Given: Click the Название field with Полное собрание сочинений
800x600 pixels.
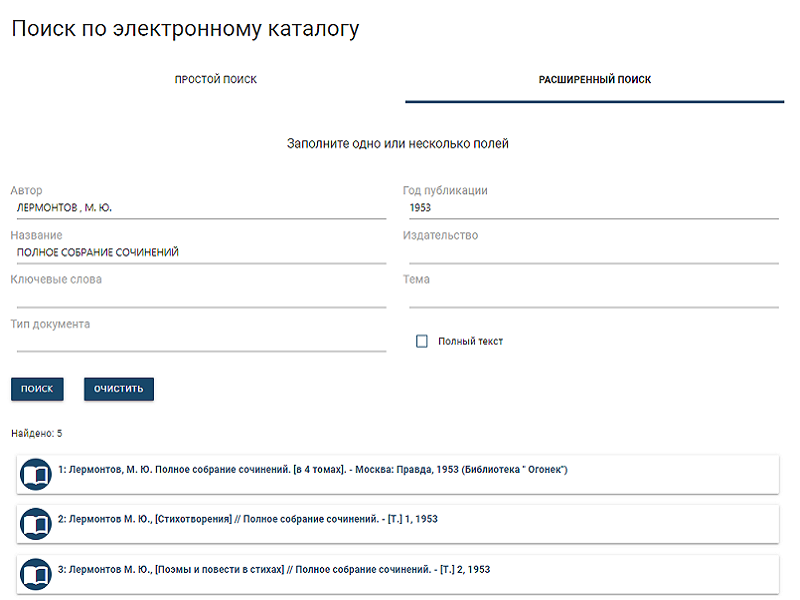Looking at the screenshot, I should 200,253.
